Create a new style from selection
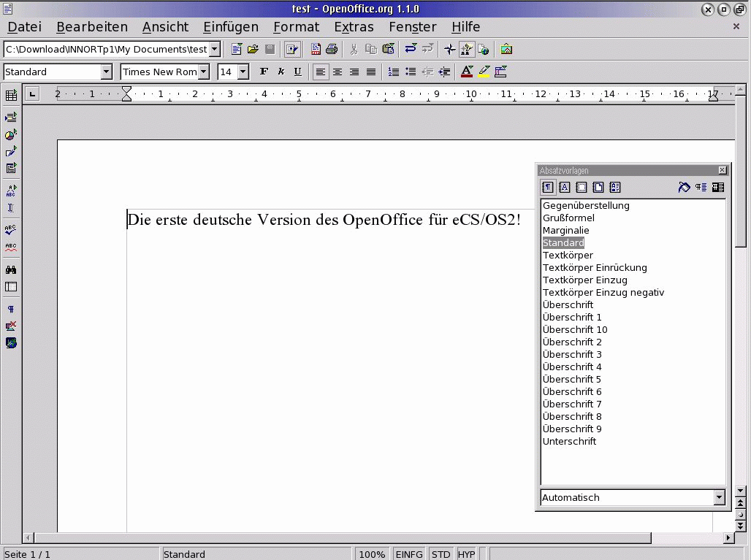This screenshot has width=751, height=560. [x=701, y=187]
